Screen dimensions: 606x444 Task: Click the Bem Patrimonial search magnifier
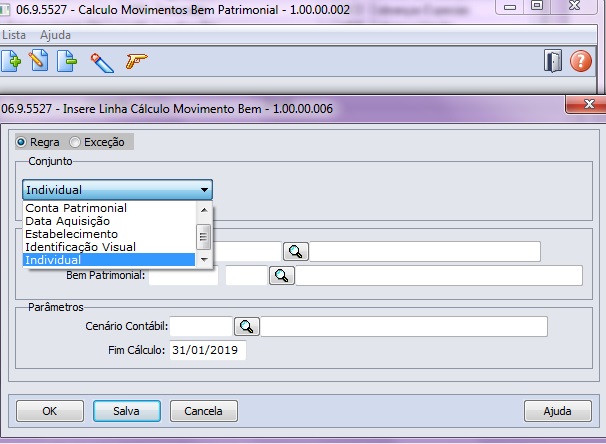[282, 276]
